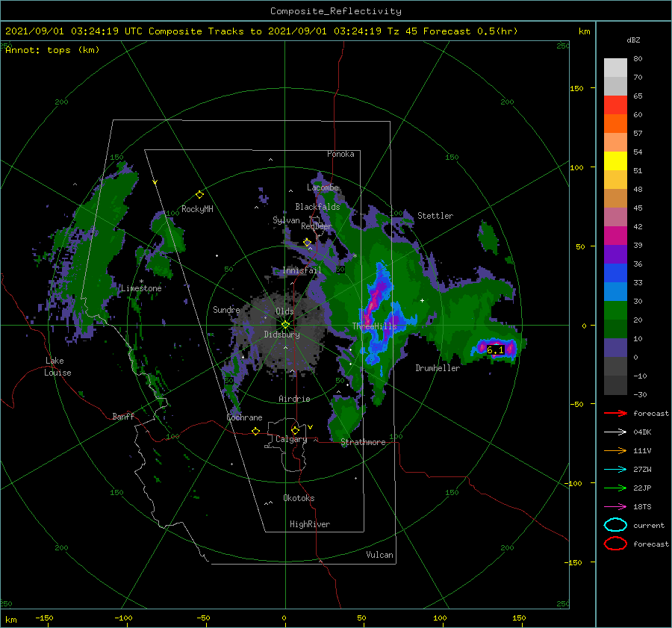672x628 pixels.
Task: Click the magenta 18TS arrow in the legend
Action: 615,507
